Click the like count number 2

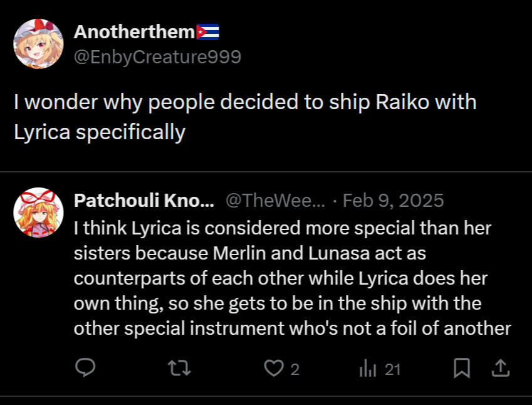[x=295, y=369]
